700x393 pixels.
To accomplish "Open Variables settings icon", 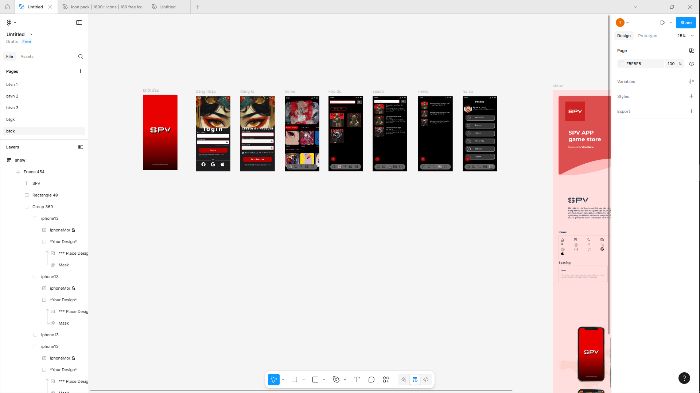I will [691, 82].
